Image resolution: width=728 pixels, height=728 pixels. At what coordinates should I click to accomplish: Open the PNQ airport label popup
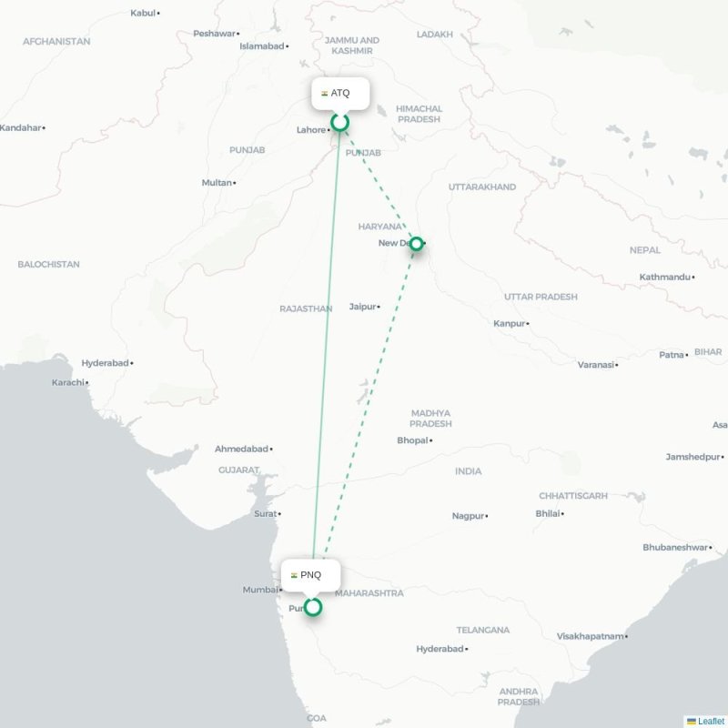(x=310, y=575)
